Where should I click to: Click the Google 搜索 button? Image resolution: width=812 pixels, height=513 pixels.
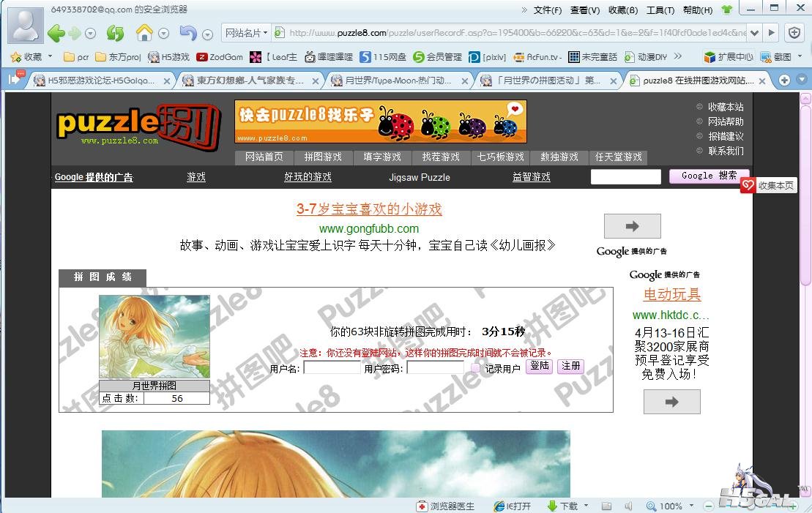click(709, 176)
